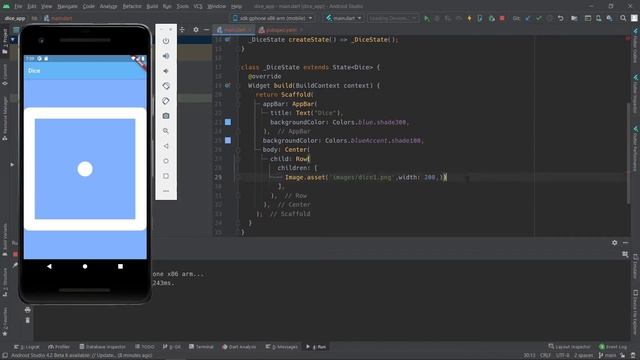Screen dimensions: 640x360
Task: Click the green Run app button
Action: 427,18
